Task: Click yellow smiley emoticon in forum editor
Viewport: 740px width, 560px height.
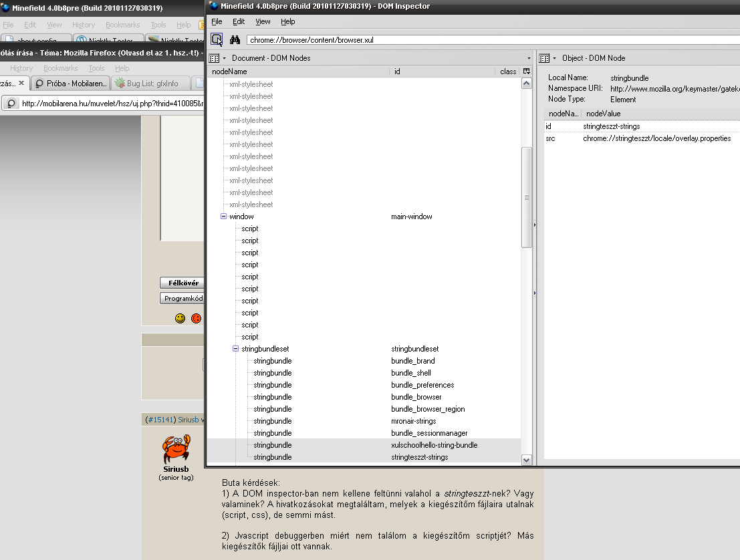Action: (x=180, y=319)
